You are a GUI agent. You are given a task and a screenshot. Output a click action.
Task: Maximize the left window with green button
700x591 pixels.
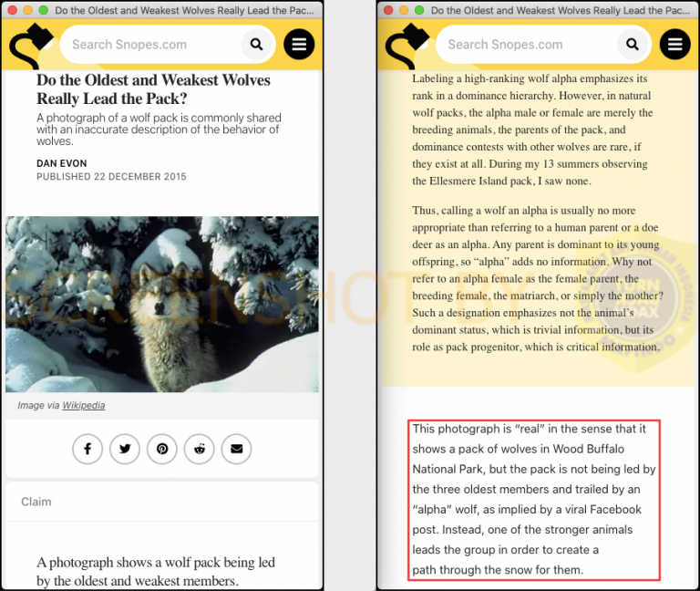point(44,10)
